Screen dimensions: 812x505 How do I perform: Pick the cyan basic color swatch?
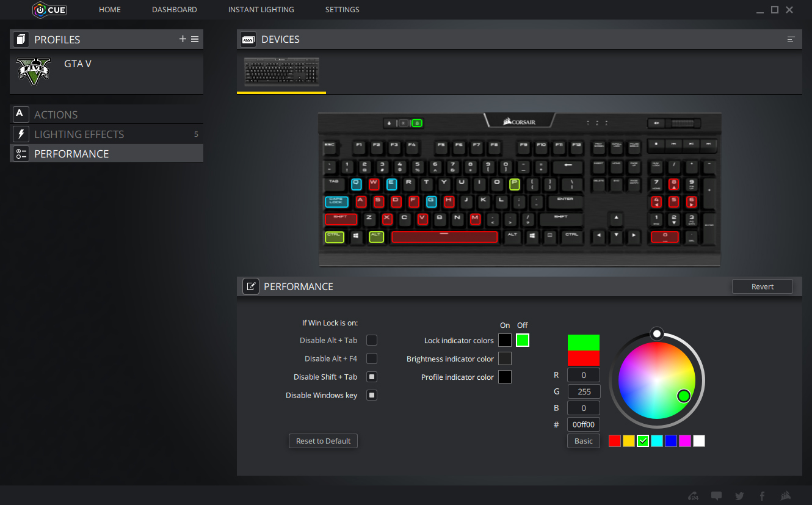click(x=657, y=441)
